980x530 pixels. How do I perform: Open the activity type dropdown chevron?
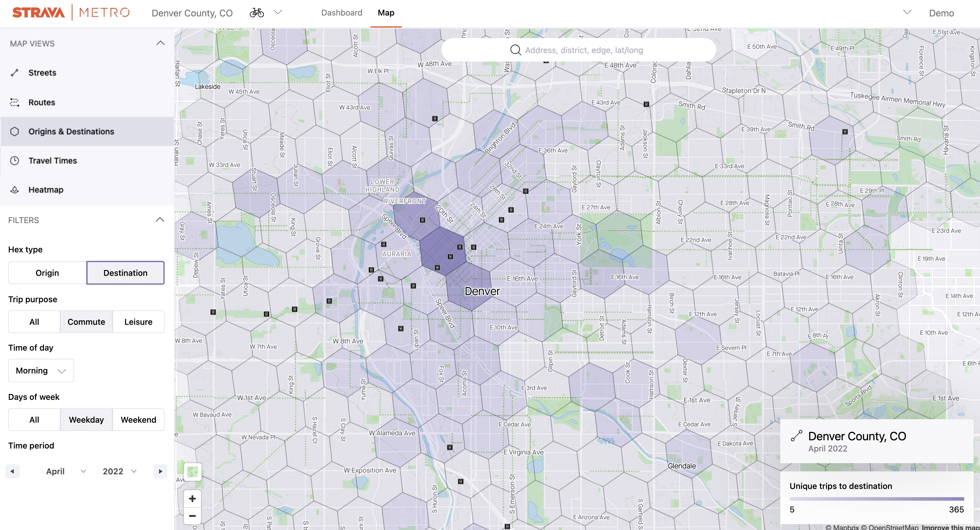(278, 12)
